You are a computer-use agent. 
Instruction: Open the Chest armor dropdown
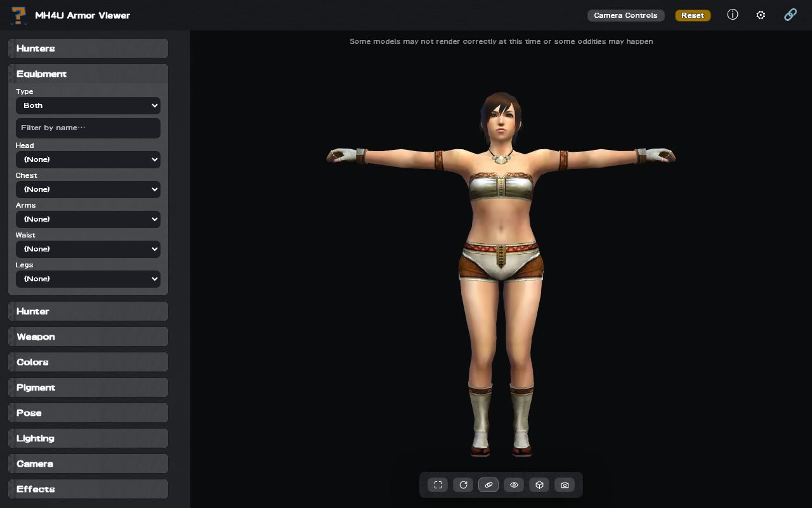coord(88,189)
